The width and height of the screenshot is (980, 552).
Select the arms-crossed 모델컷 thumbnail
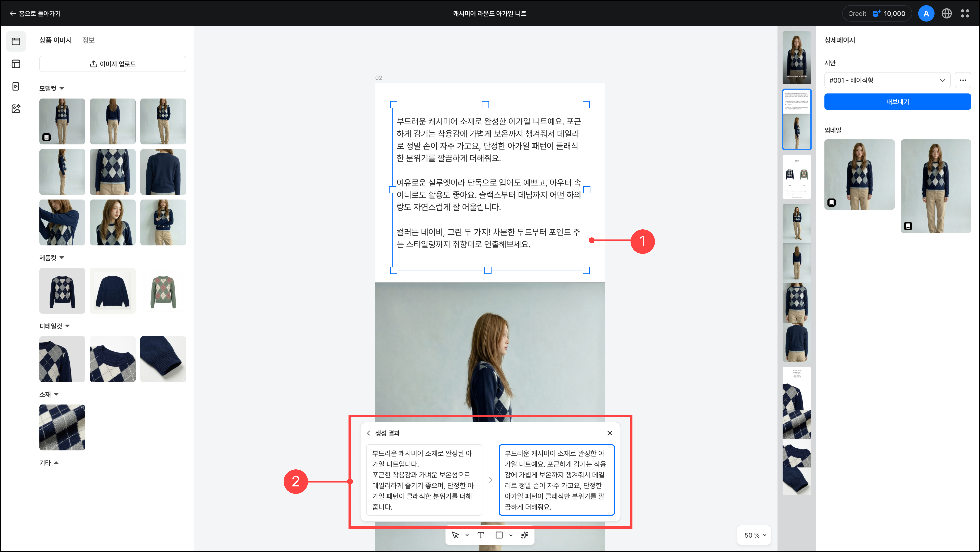pos(163,223)
